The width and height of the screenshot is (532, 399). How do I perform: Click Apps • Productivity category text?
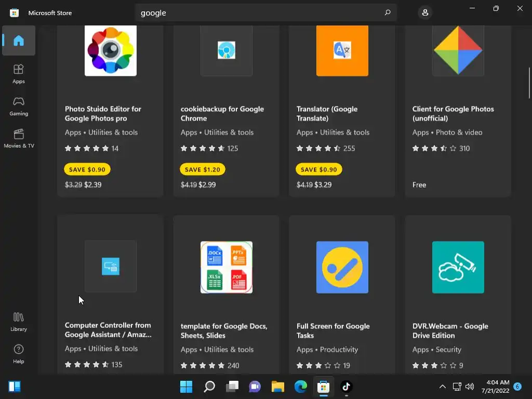click(x=327, y=350)
